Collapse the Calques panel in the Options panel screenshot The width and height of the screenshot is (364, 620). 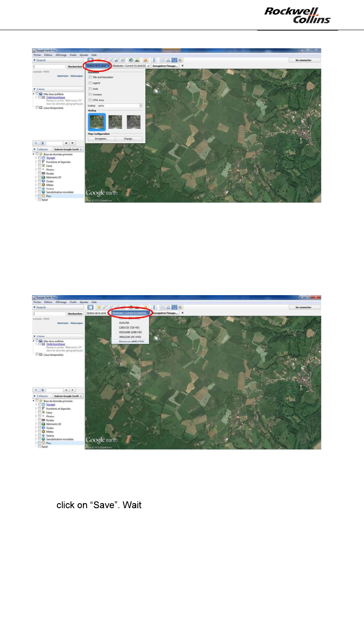(x=34, y=149)
